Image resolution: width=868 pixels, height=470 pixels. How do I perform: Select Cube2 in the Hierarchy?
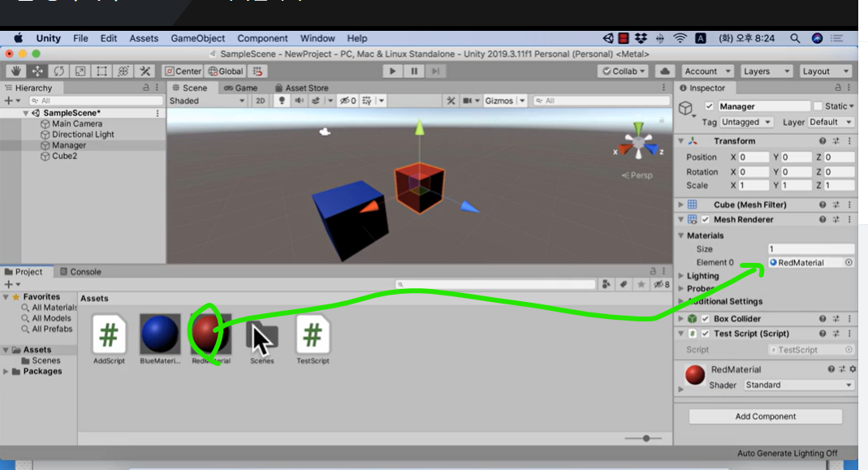point(64,156)
